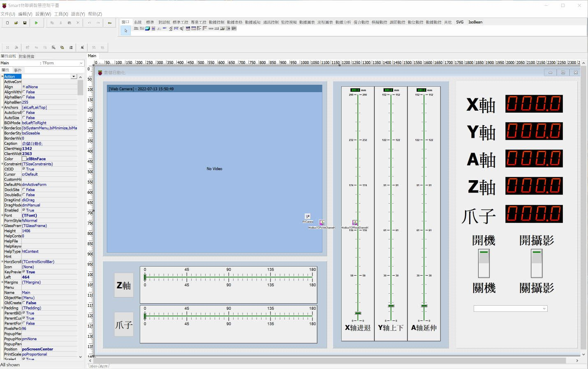Image resolution: width=588 pixels, height=369 pixels.
Task: Click the AI text icon in the second toolbar
Action: point(82,47)
